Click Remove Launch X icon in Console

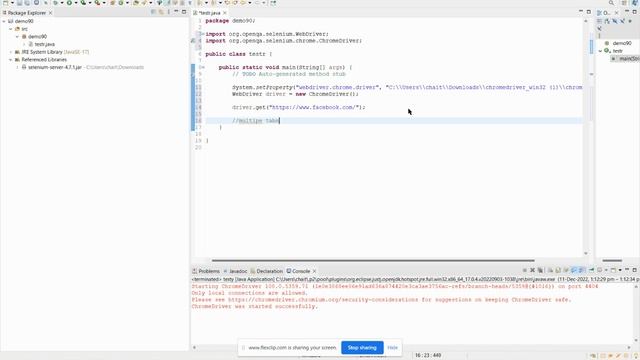click(532, 270)
